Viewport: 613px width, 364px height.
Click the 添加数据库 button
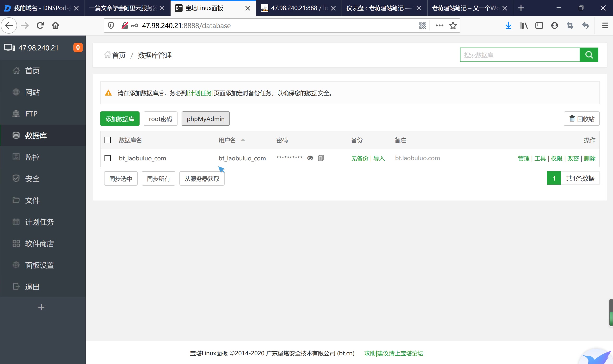click(120, 119)
